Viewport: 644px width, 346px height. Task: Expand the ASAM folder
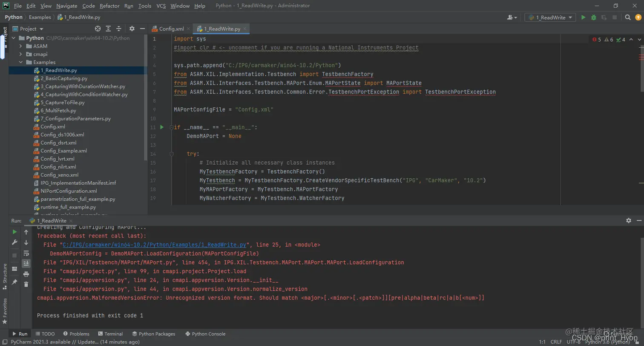pos(20,46)
